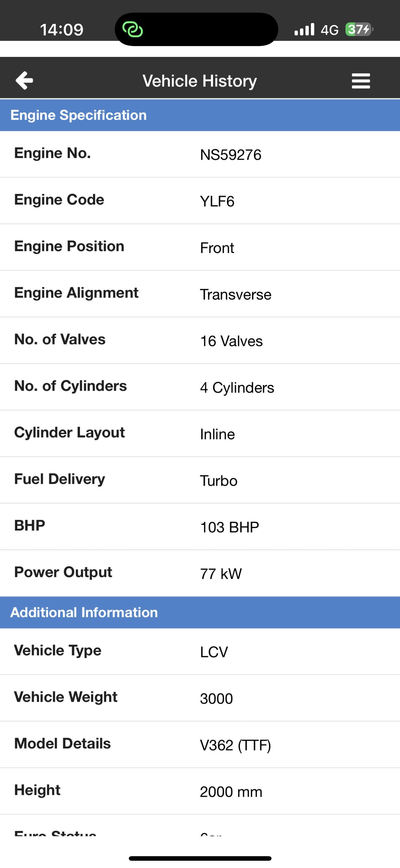Select the Engine Specification header

click(200, 115)
